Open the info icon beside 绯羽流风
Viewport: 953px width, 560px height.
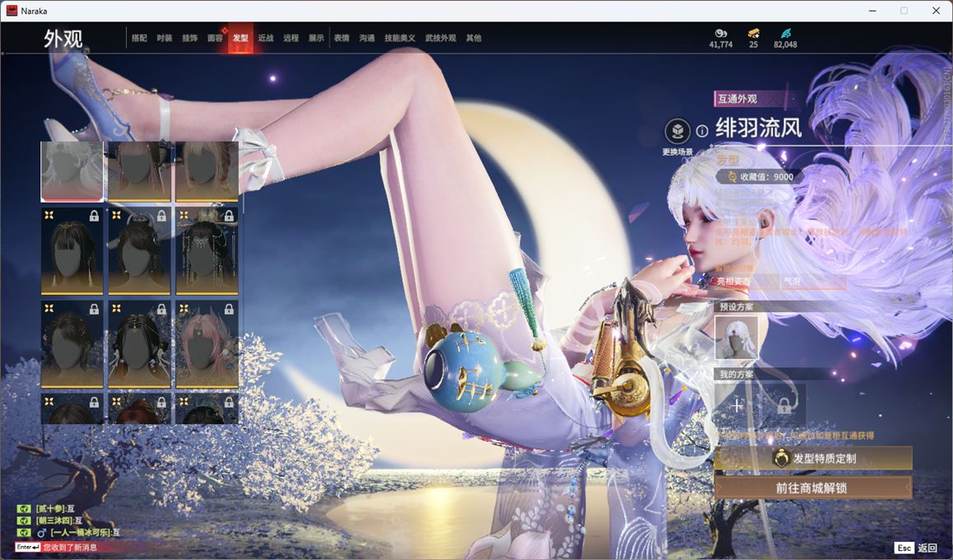click(x=702, y=131)
